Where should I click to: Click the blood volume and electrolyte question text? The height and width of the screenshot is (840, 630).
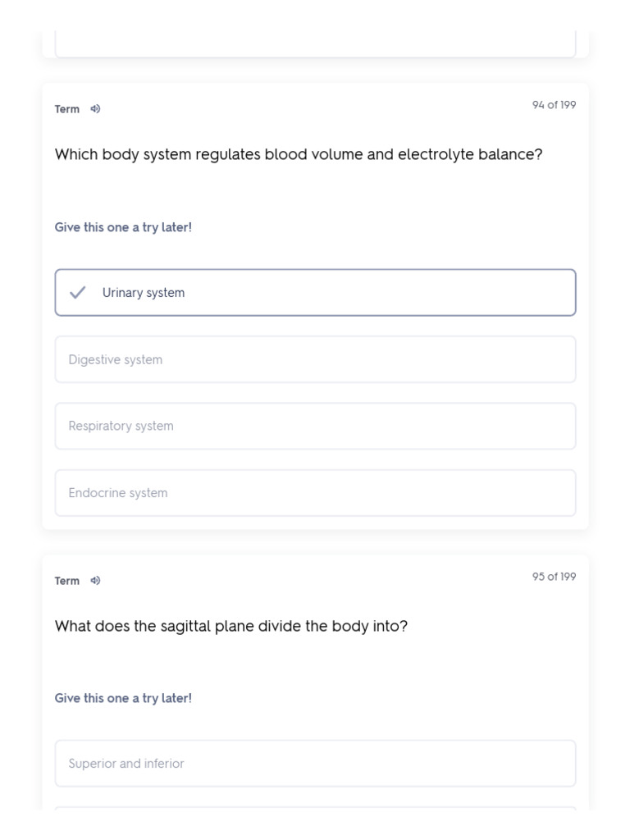click(299, 155)
